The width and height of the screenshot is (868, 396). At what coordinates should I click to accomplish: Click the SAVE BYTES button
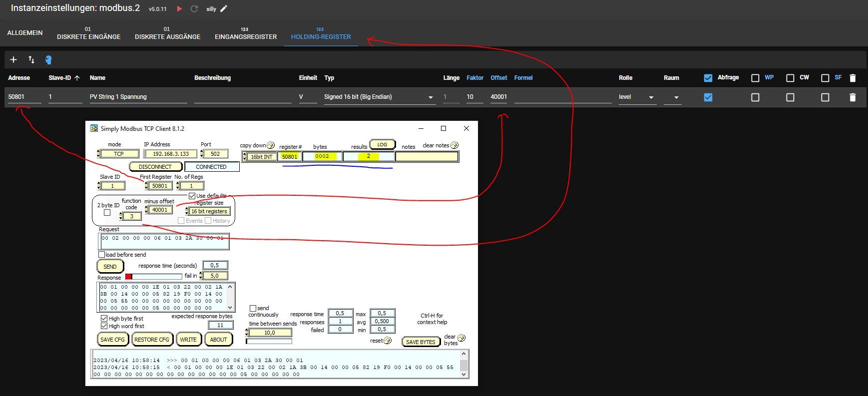421,342
